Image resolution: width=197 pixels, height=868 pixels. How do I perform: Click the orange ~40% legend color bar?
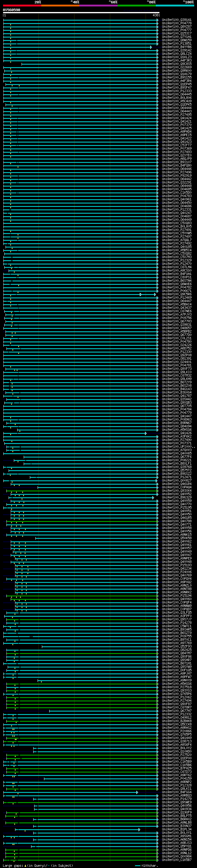[x=60, y=6]
